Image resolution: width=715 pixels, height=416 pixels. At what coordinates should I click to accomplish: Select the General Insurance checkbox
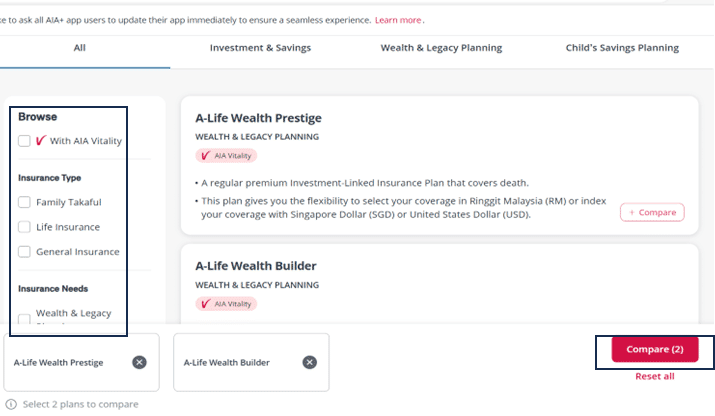[24, 251]
